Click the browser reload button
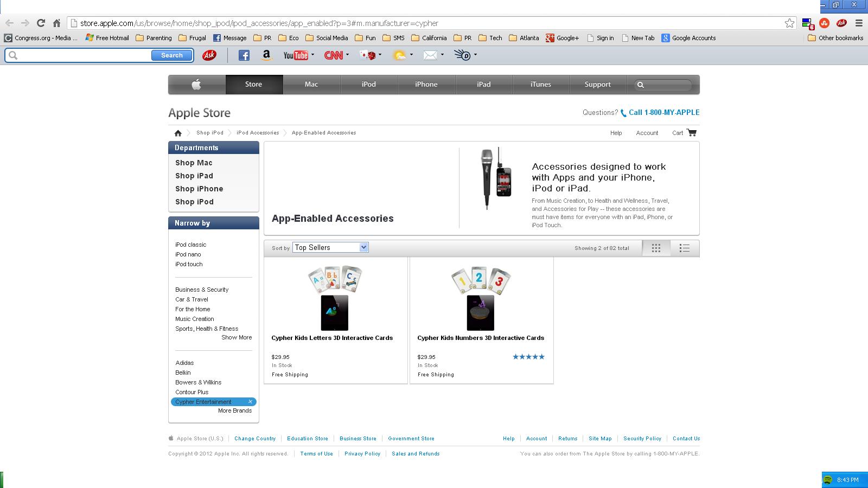This screenshot has width=868, height=488. [41, 23]
